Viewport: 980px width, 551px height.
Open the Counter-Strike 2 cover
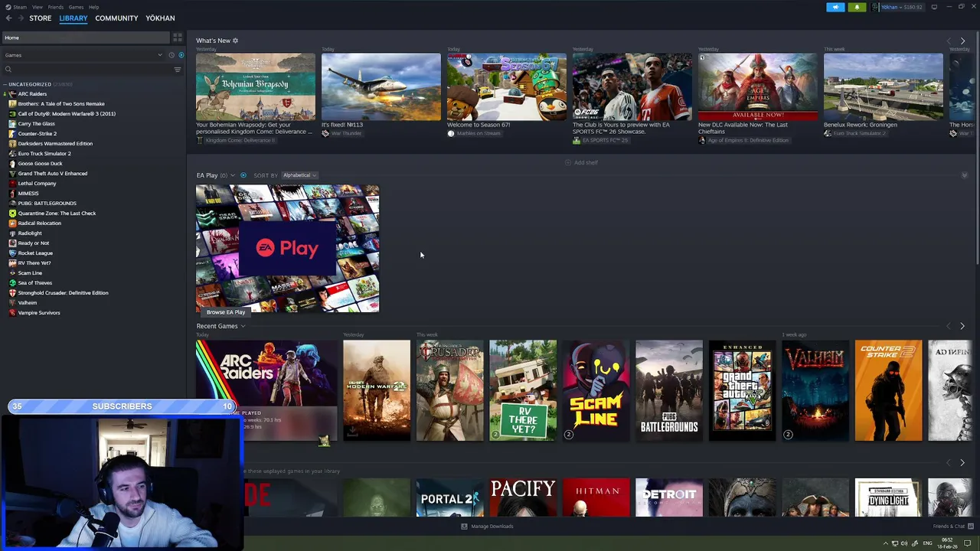pos(888,390)
